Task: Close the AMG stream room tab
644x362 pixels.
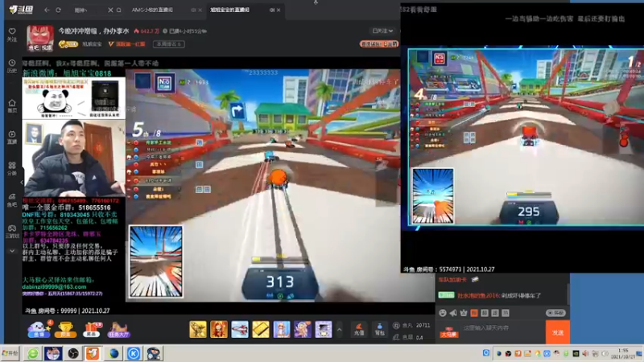Action: [x=200, y=10]
